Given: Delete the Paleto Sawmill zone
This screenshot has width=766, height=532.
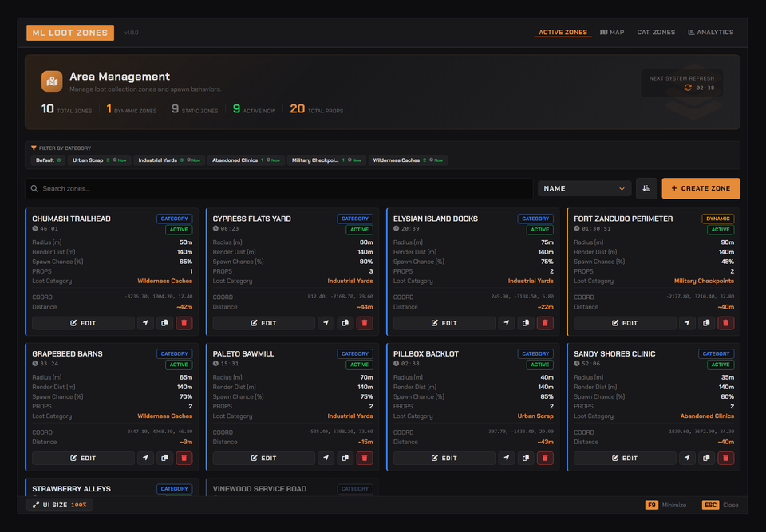Looking at the screenshot, I should pos(365,458).
